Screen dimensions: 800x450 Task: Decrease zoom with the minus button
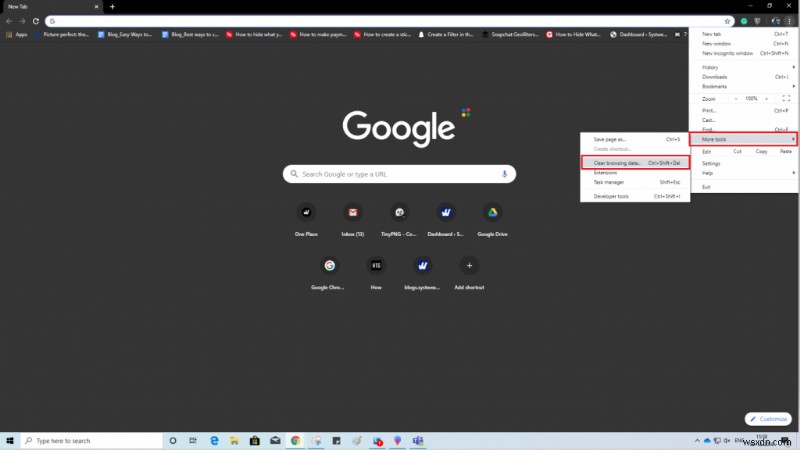coord(736,98)
